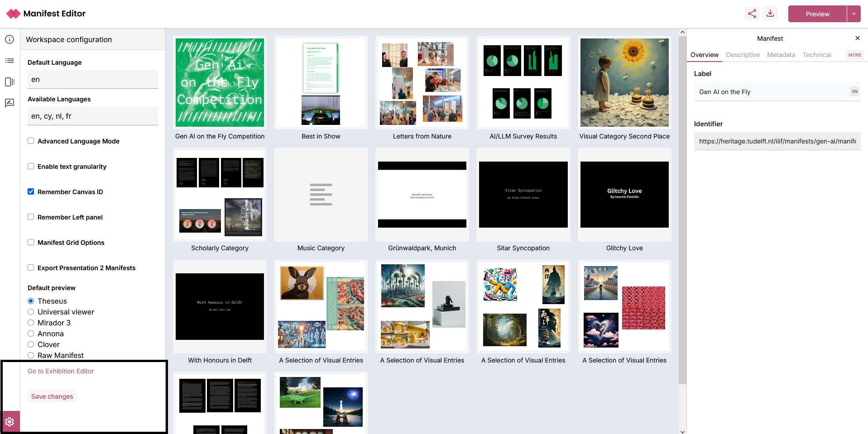Image resolution: width=868 pixels, height=434 pixels.
Task: Click the EN language badge on the Label field
Action: [854, 91]
